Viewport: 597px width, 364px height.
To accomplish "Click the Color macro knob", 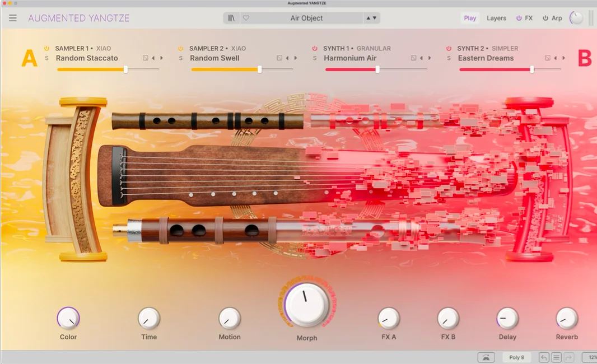I will 68,318.
